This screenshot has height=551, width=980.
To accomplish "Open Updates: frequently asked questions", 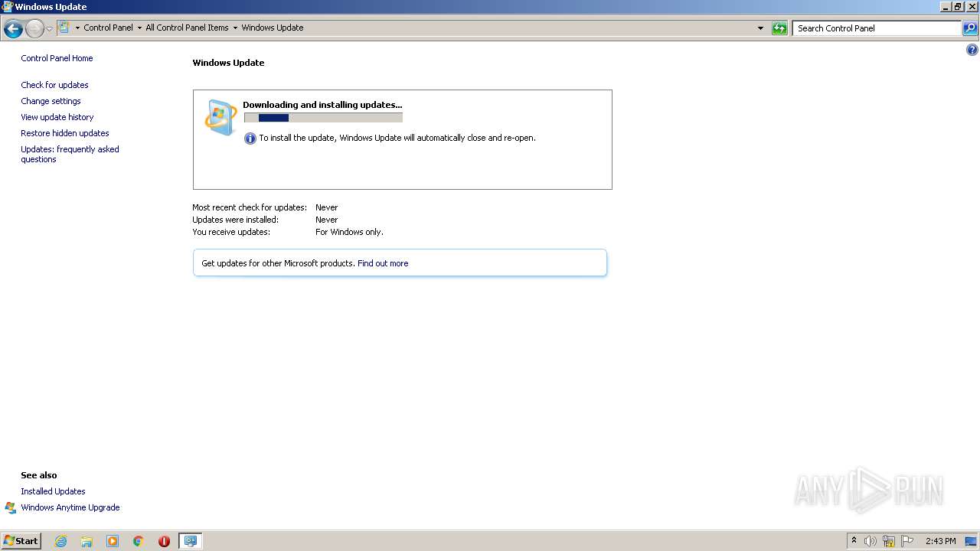I will pyautogui.click(x=70, y=154).
